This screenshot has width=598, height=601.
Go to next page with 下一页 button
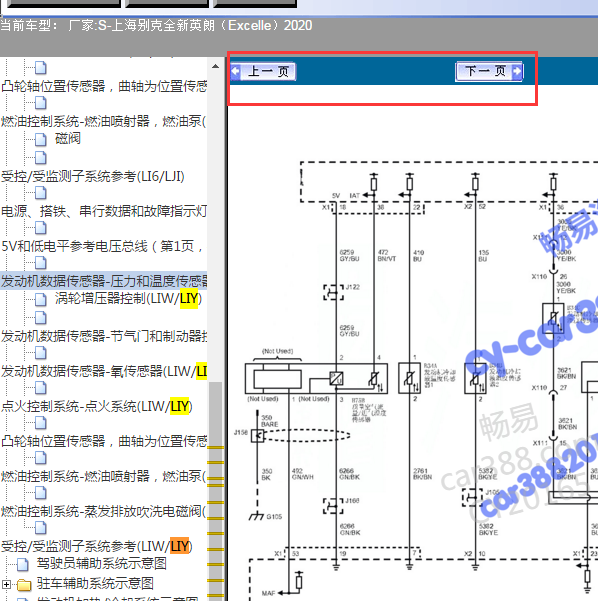point(489,71)
